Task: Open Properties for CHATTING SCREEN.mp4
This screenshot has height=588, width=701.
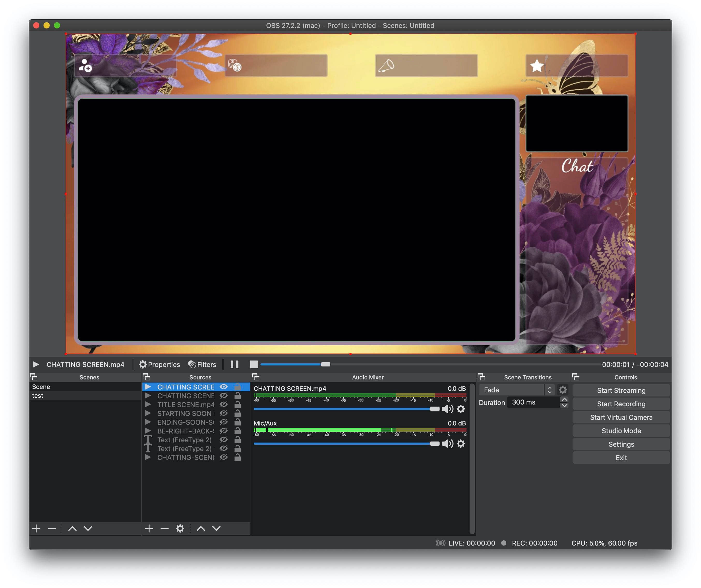Action: click(159, 364)
